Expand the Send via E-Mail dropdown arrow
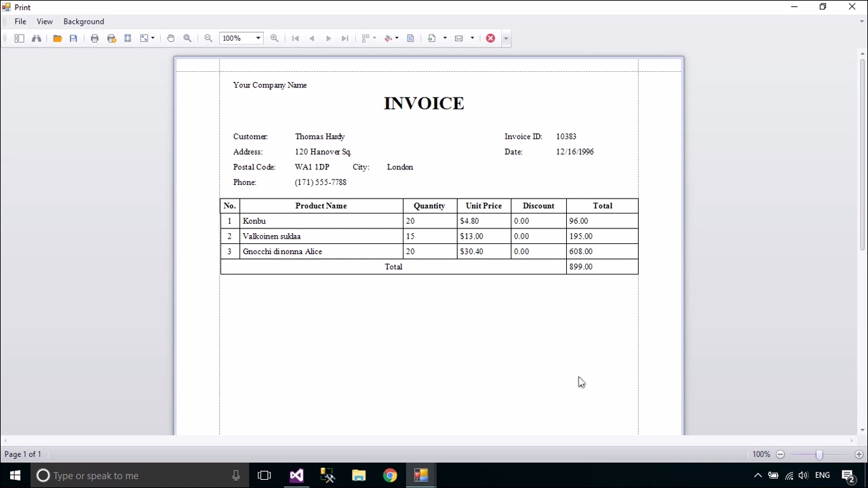This screenshot has width=868, height=488. coord(472,39)
